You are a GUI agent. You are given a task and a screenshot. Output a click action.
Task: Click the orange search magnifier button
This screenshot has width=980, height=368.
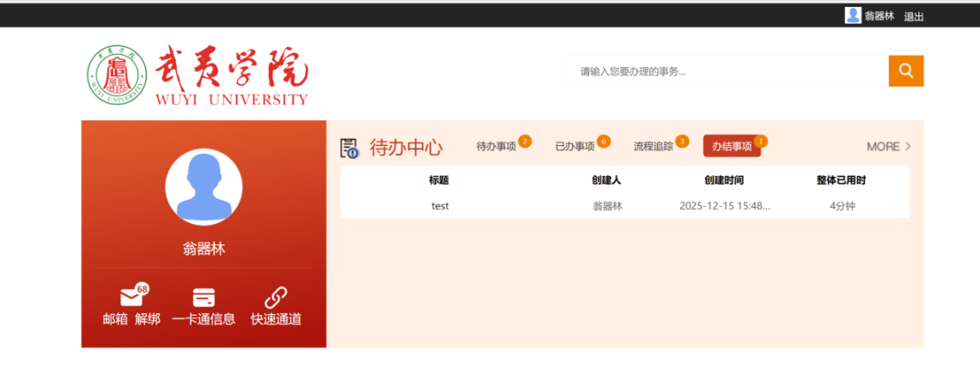[905, 70]
